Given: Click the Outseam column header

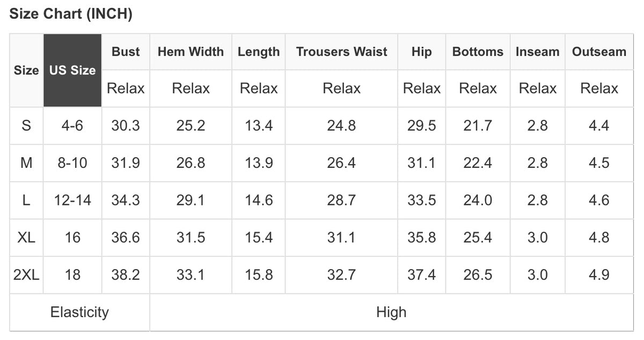Looking at the screenshot, I should tap(599, 52).
